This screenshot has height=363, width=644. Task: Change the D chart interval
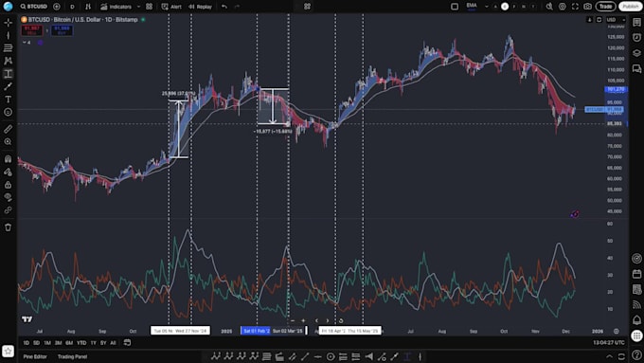click(72, 7)
